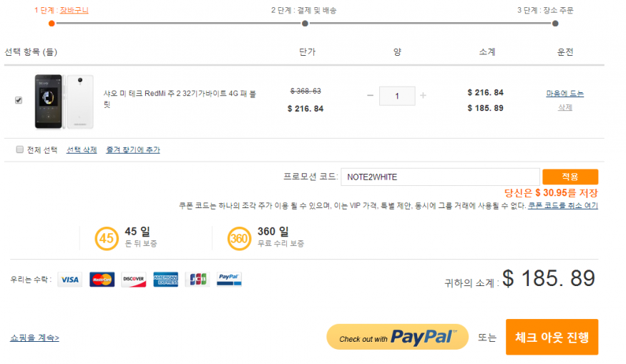Click the 360-day repair warranty badge
This screenshot has height=364, width=626.
click(239, 238)
